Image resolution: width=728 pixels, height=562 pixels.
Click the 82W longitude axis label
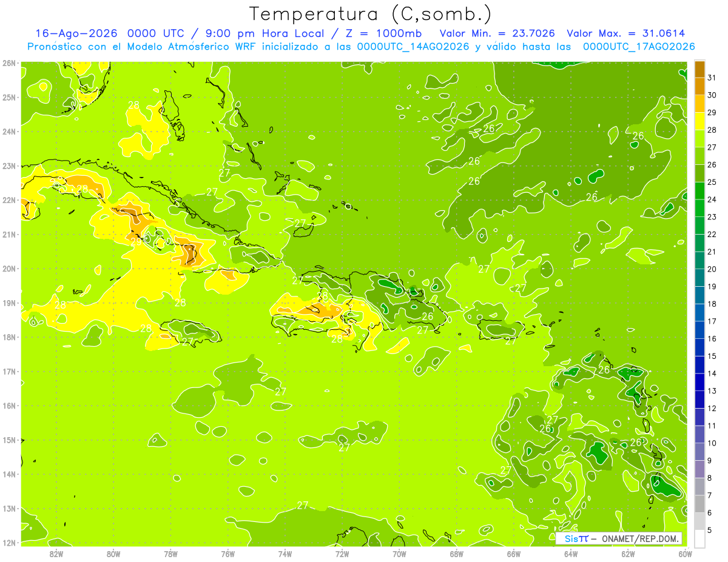click(x=56, y=554)
